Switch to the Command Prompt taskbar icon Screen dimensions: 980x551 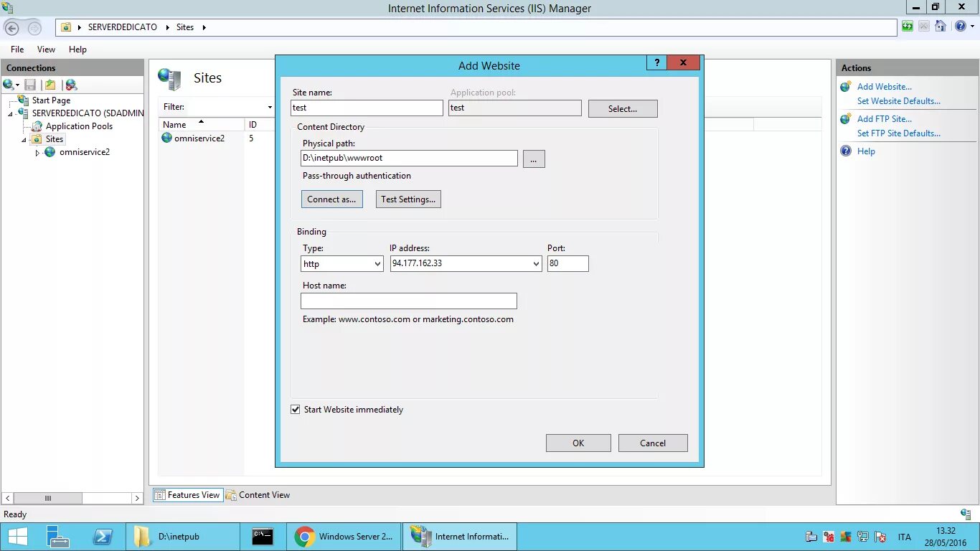[x=263, y=537]
